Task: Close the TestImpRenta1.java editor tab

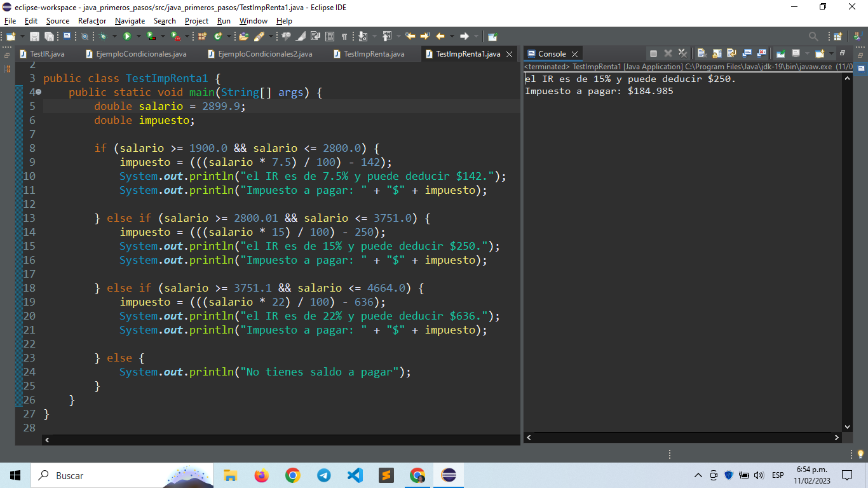Action: (509, 54)
